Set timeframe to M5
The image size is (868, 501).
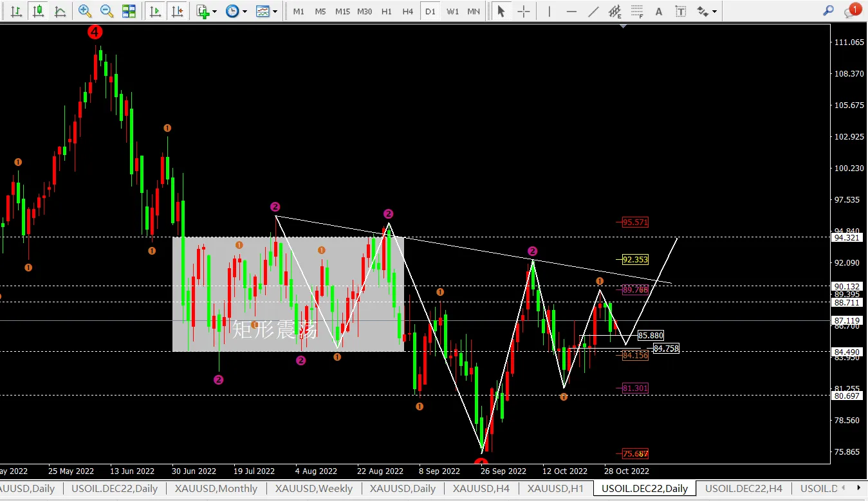[320, 12]
